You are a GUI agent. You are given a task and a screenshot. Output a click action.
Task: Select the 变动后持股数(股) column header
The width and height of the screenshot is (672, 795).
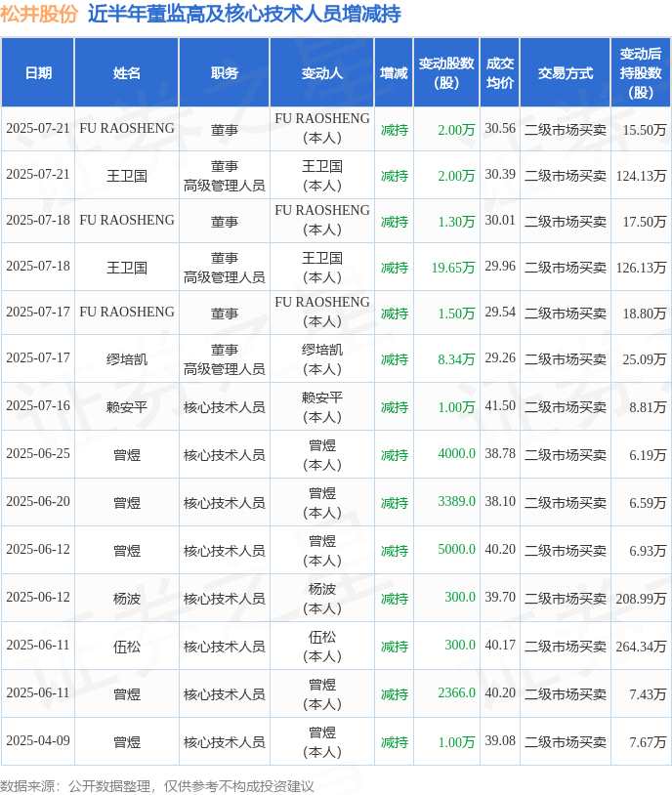click(641, 73)
